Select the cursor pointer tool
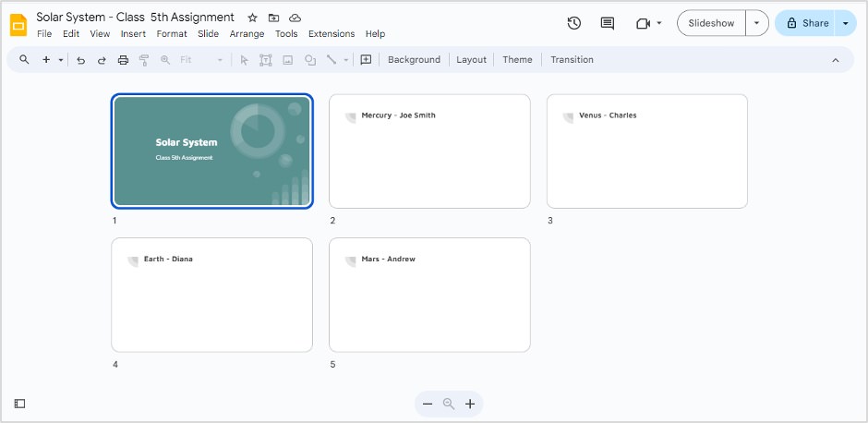 (244, 60)
